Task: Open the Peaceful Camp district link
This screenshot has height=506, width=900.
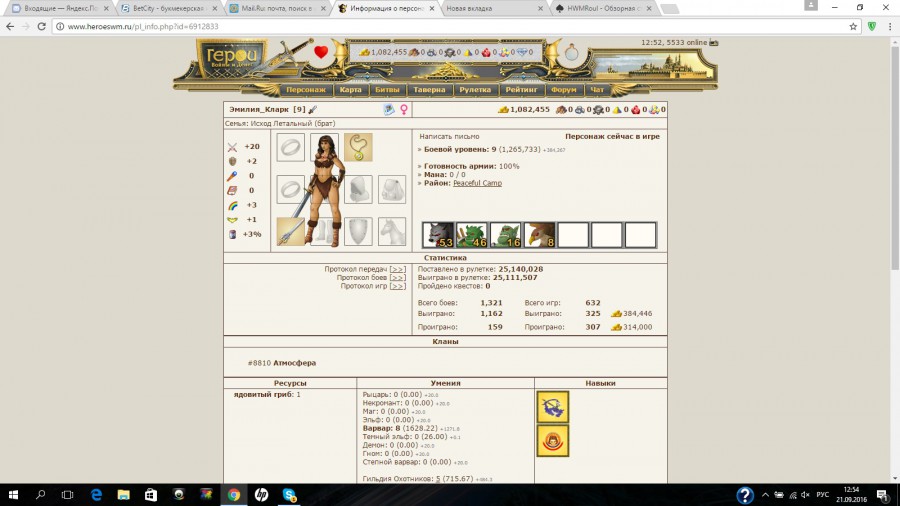Action: (477, 183)
